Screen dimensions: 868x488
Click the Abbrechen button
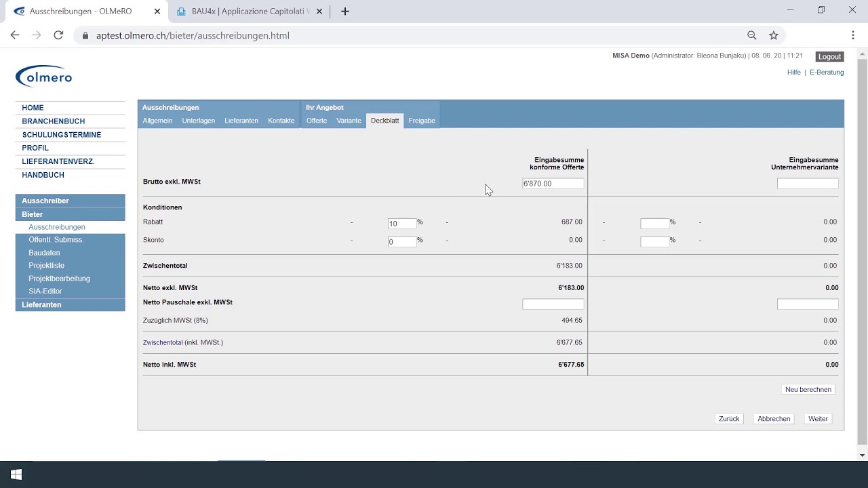click(x=774, y=419)
